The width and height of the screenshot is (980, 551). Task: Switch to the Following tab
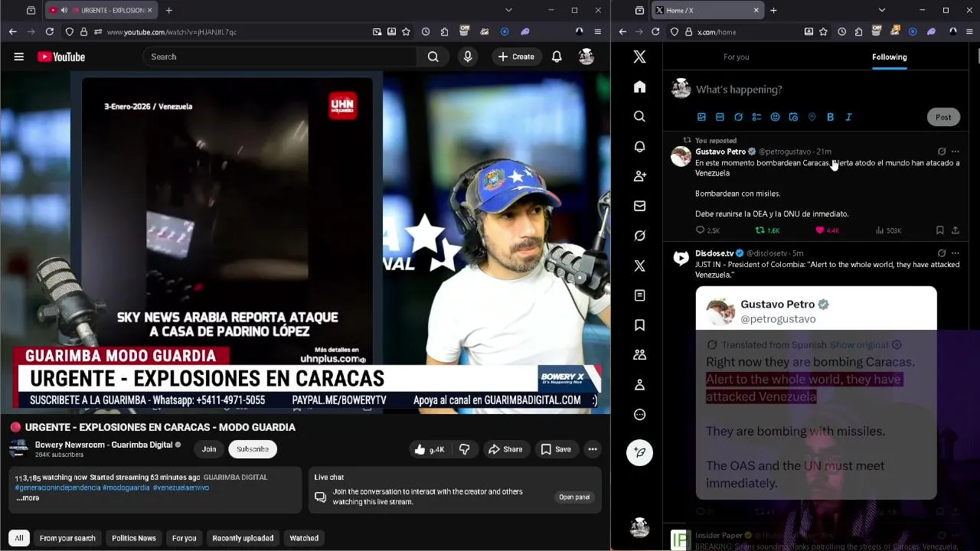coord(890,57)
